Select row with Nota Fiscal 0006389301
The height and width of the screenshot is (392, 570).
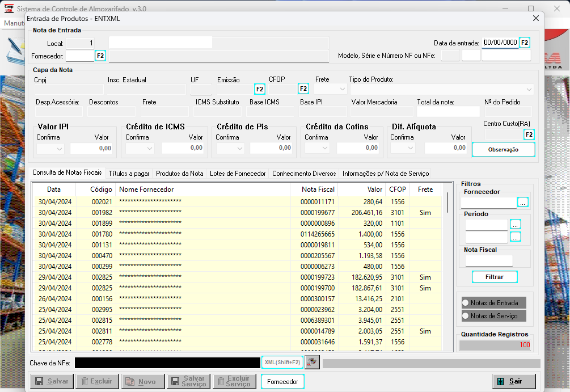coord(237,321)
